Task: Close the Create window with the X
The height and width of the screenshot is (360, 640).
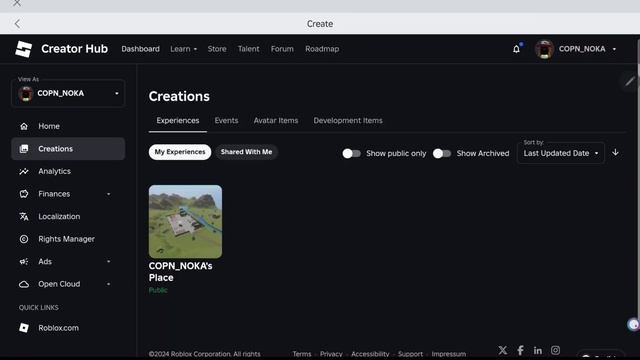Action: 17,3
